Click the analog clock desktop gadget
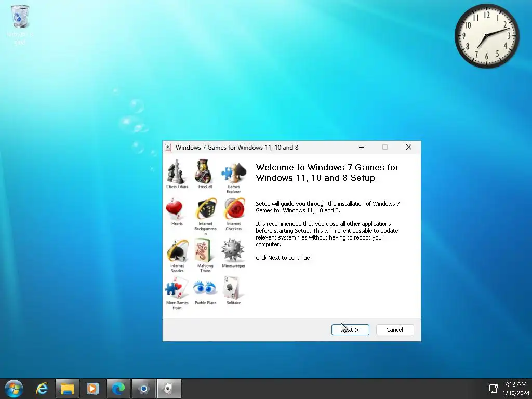 tap(486, 36)
